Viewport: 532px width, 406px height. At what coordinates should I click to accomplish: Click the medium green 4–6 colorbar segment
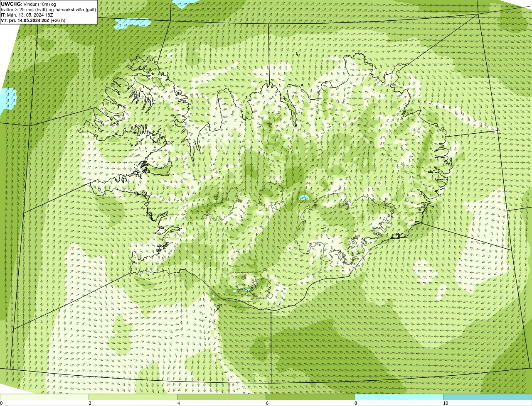pos(222,397)
